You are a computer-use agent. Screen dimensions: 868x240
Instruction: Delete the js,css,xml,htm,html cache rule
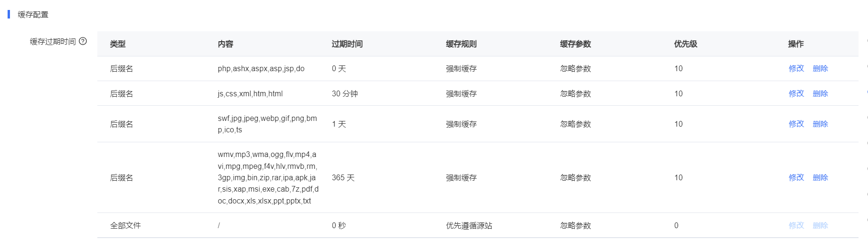click(x=820, y=93)
